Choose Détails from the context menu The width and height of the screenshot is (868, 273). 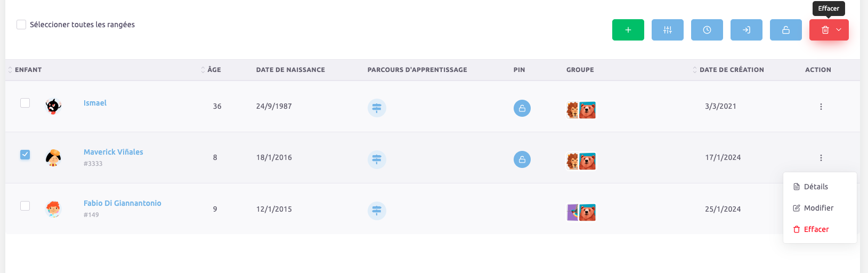pos(815,187)
